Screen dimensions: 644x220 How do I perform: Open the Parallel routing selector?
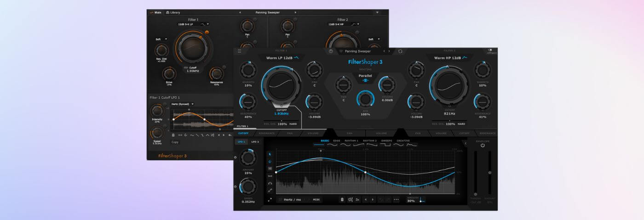[365, 76]
